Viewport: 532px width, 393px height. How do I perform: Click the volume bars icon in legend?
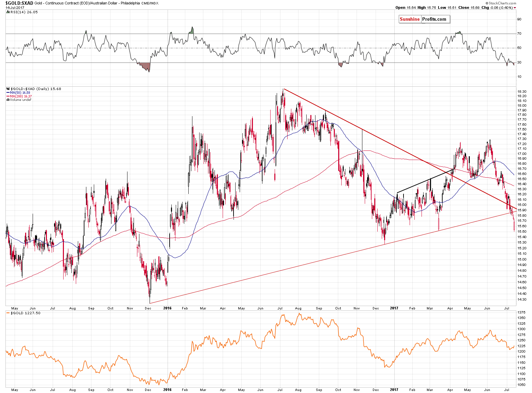tap(8, 100)
